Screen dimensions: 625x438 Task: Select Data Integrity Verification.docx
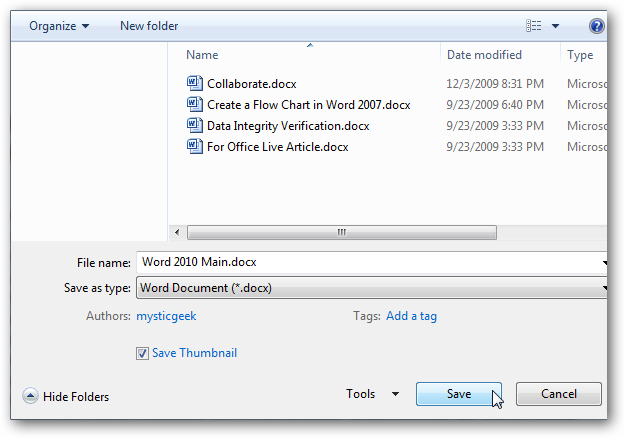[x=288, y=126]
